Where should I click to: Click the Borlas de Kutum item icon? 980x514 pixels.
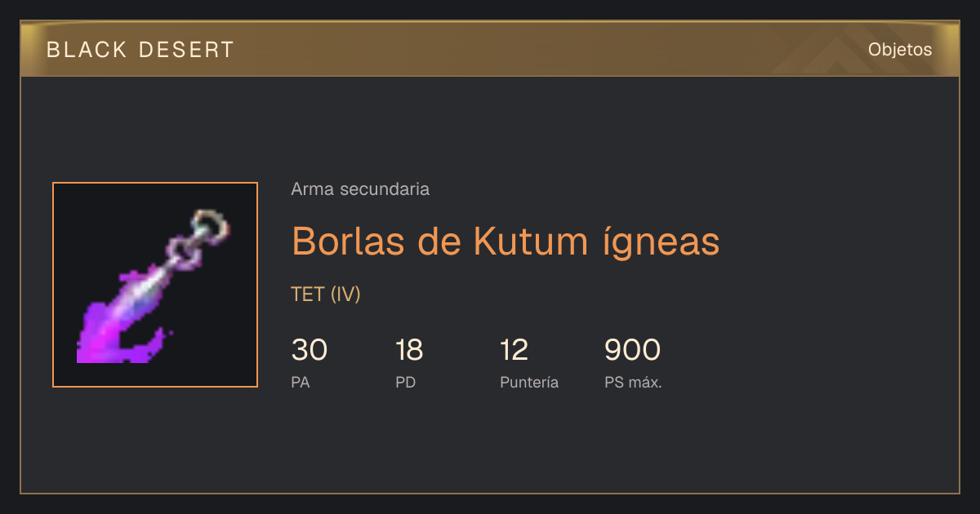click(155, 285)
